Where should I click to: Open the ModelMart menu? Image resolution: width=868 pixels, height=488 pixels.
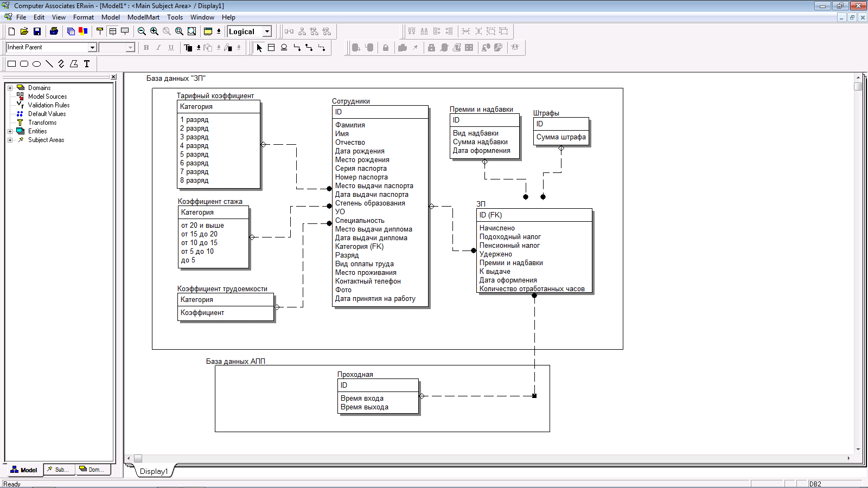pos(143,17)
